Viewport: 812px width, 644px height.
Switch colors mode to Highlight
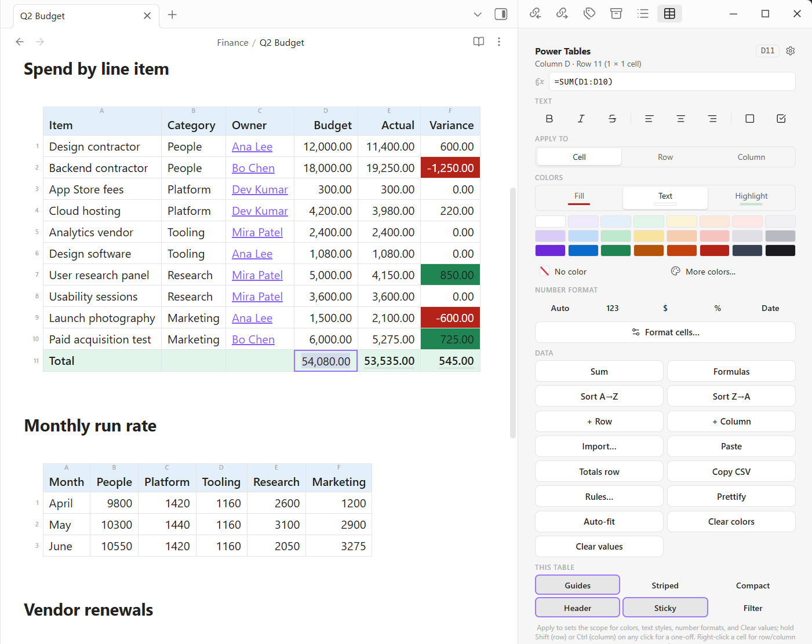click(751, 197)
